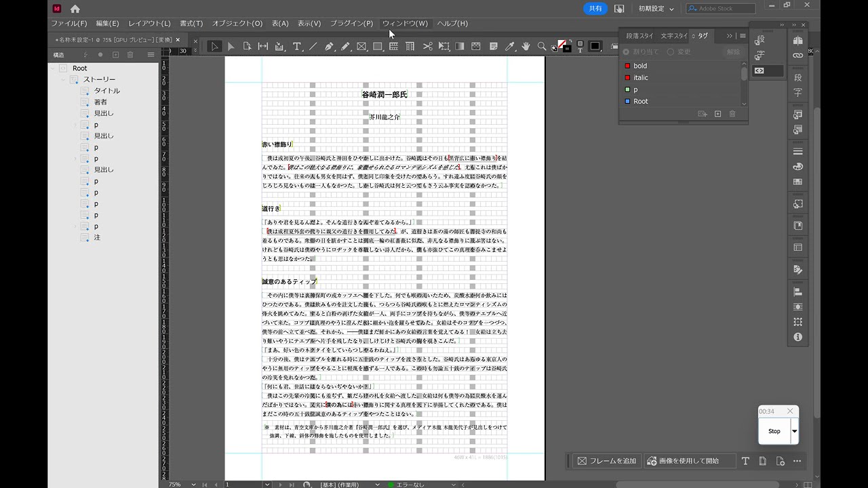This screenshot has height=488, width=868.
Task: Click the home icon at top left
Action: 75,9
